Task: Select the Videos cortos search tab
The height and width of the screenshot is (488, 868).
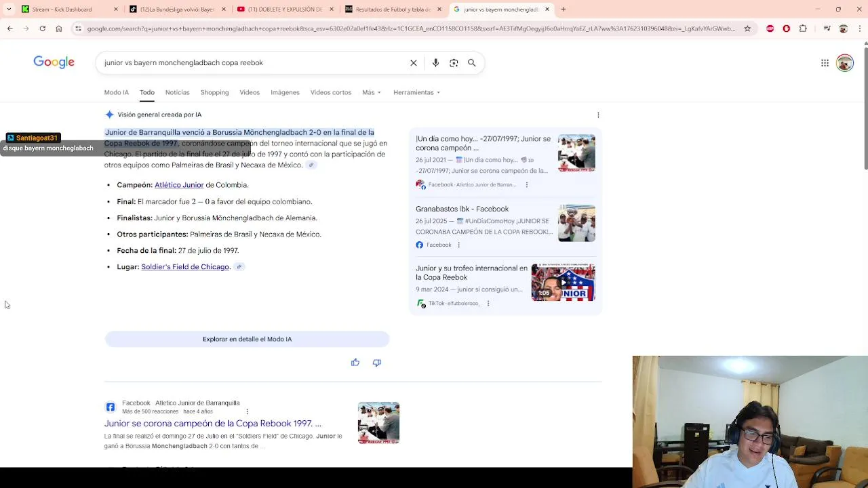Action: point(331,92)
